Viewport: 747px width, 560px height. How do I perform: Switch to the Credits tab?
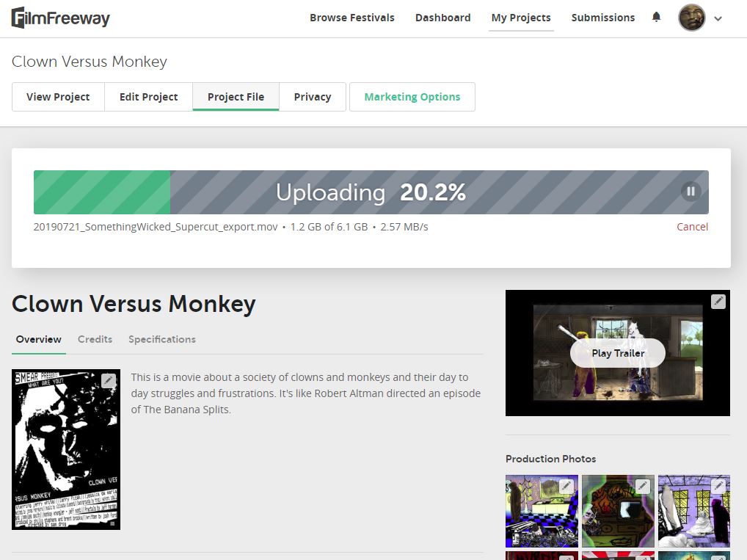click(95, 339)
